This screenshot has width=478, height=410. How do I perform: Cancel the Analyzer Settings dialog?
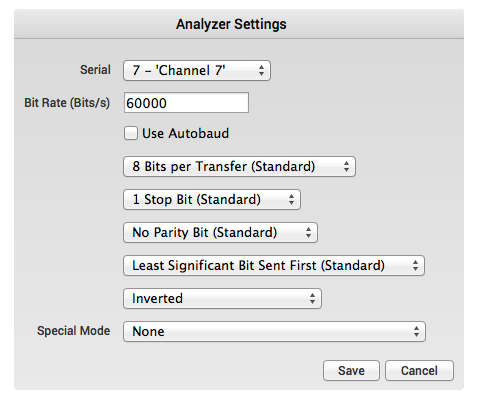(x=419, y=370)
